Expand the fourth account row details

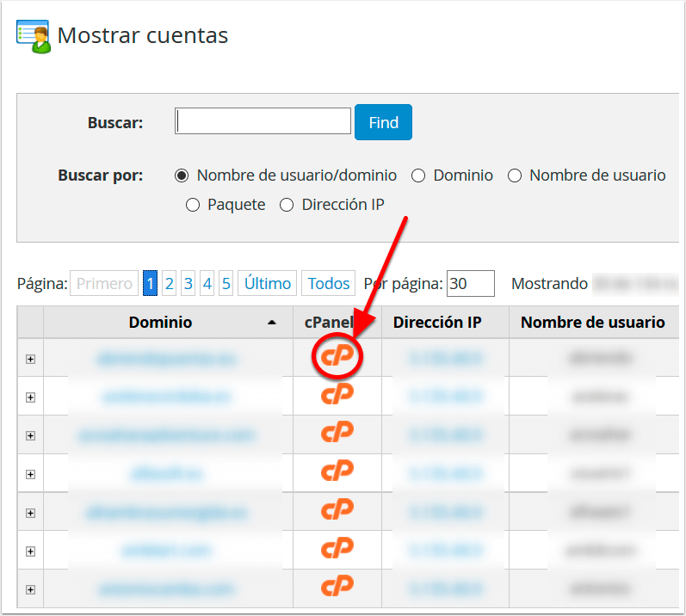pyautogui.click(x=30, y=474)
